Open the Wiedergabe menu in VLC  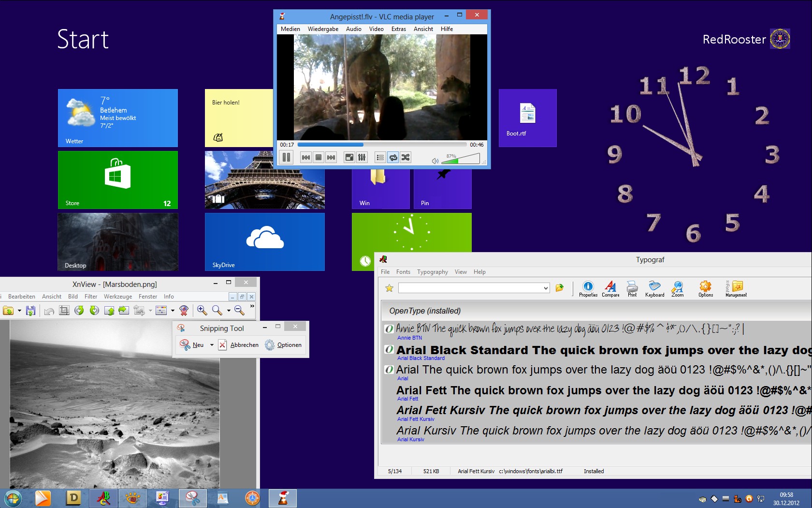323,29
